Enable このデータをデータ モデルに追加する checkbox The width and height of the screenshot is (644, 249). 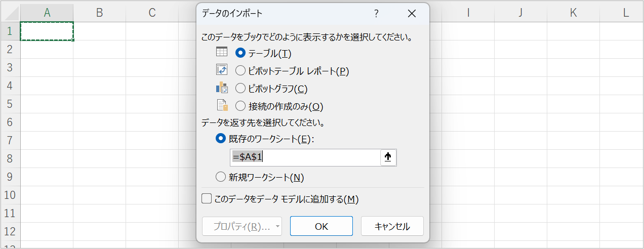[x=207, y=199]
